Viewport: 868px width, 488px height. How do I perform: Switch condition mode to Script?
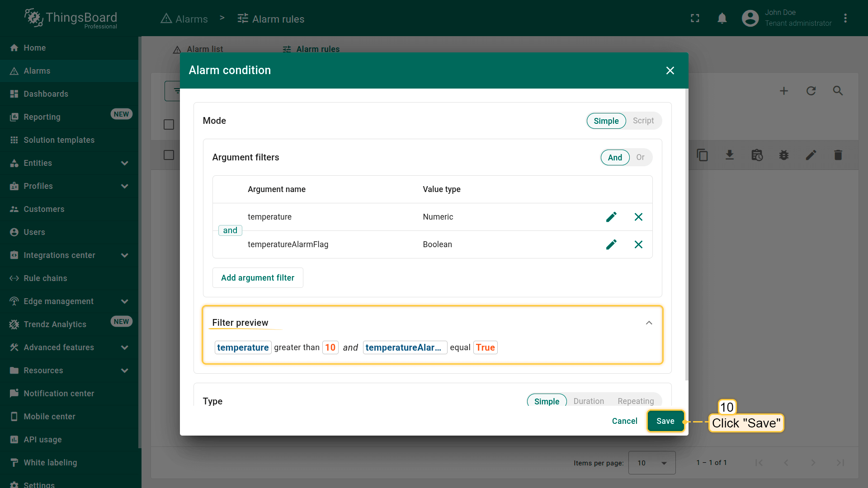point(643,121)
